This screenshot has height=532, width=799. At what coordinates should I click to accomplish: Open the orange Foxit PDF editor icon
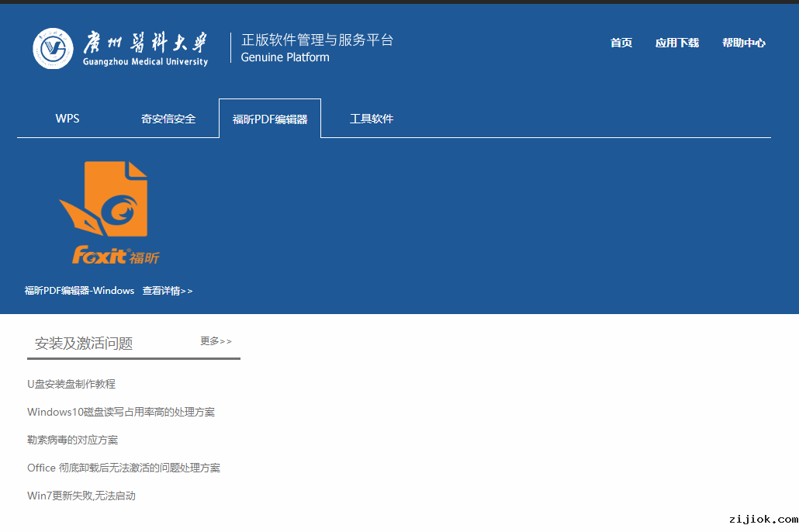point(104,200)
